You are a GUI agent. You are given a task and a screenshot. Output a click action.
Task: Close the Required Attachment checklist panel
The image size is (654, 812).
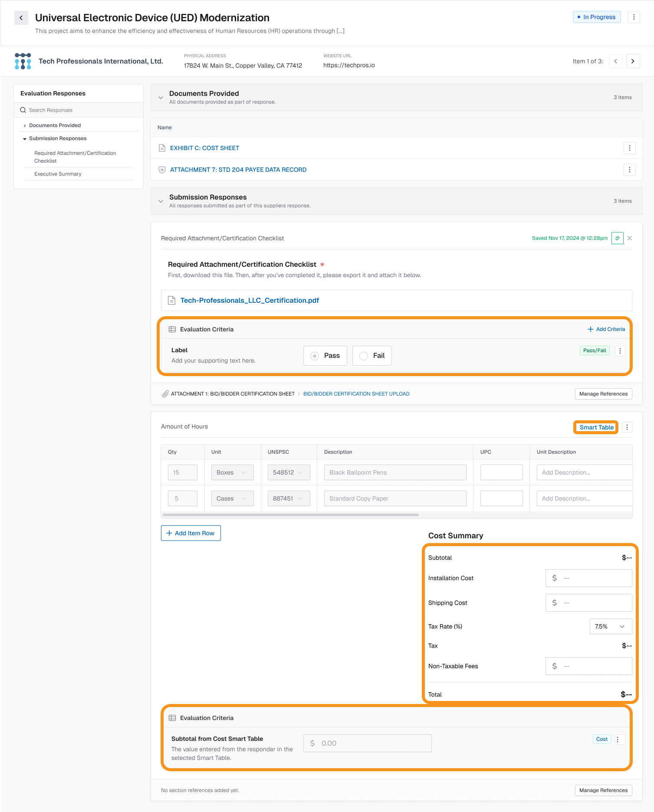point(630,238)
